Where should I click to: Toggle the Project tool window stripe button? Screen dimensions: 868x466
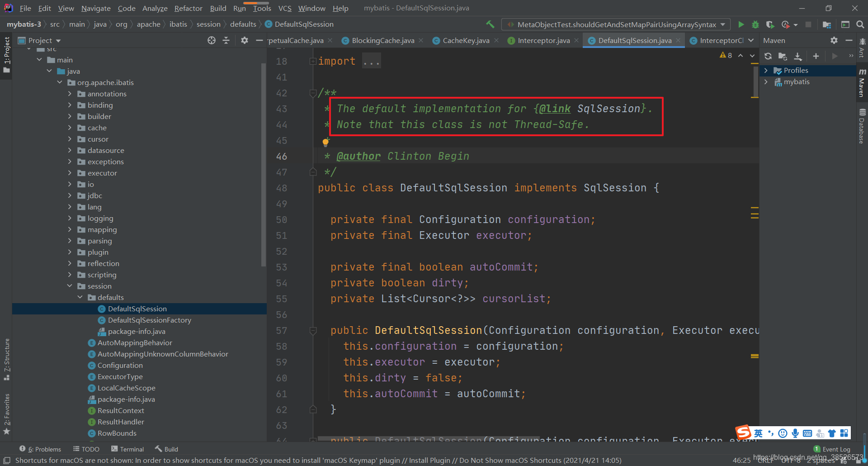pos(6,54)
